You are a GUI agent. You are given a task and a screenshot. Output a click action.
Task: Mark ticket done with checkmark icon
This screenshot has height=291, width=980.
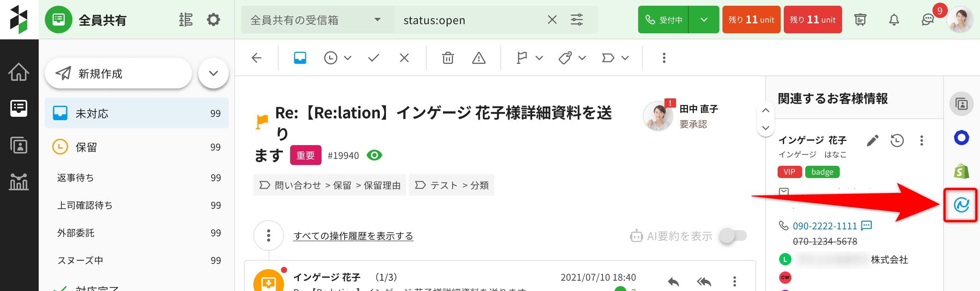point(373,58)
